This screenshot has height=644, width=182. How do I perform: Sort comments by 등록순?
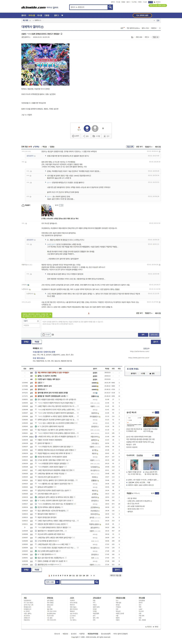click(36, 147)
